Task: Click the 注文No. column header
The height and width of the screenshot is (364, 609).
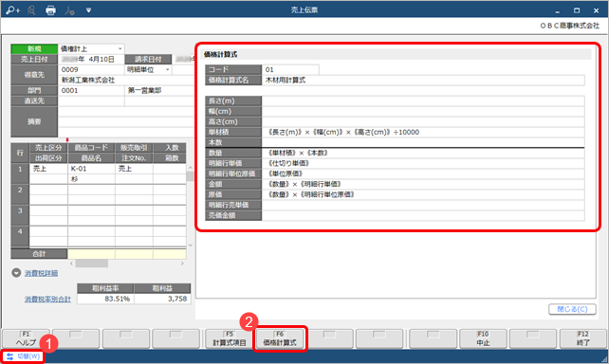Action: 134,158
